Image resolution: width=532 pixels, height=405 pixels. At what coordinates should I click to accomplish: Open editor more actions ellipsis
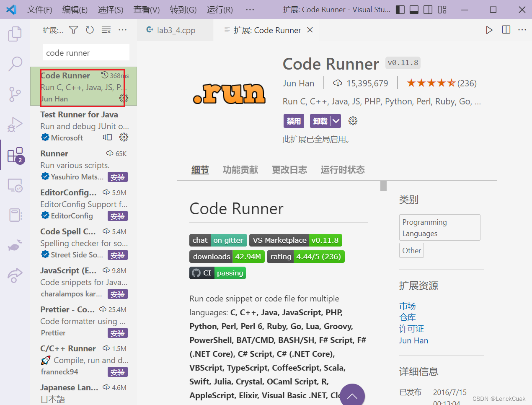522,30
